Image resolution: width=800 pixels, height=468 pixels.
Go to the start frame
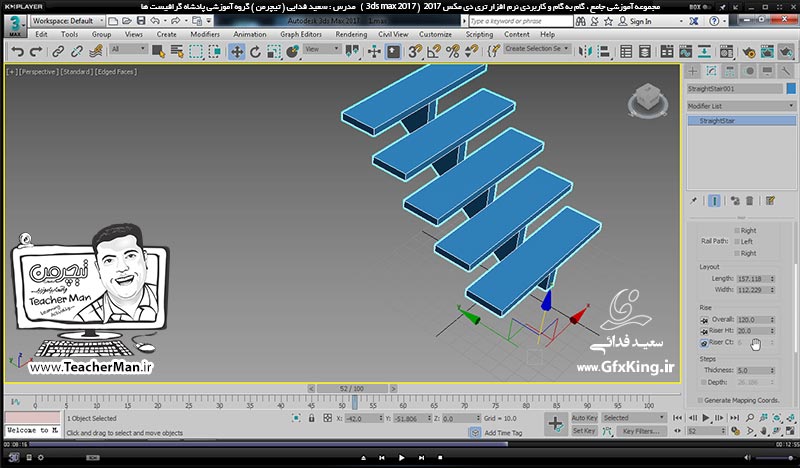pyautogui.click(x=678, y=417)
